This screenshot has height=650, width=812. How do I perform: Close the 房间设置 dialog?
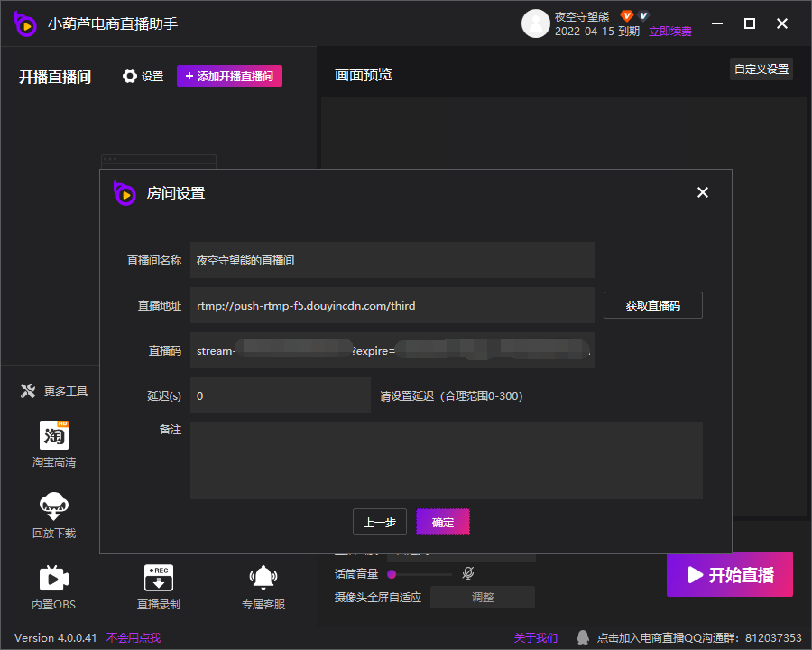click(x=703, y=192)
